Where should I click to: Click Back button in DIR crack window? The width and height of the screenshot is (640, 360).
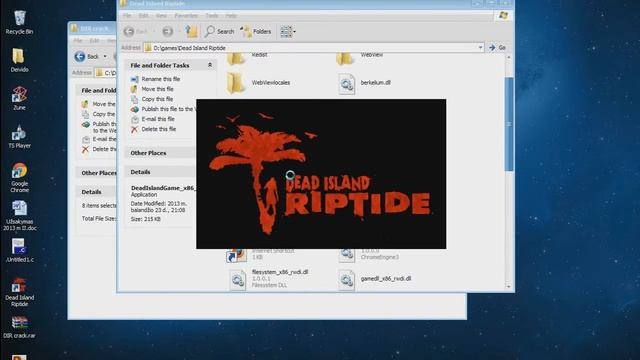click(x=87, y=56)
